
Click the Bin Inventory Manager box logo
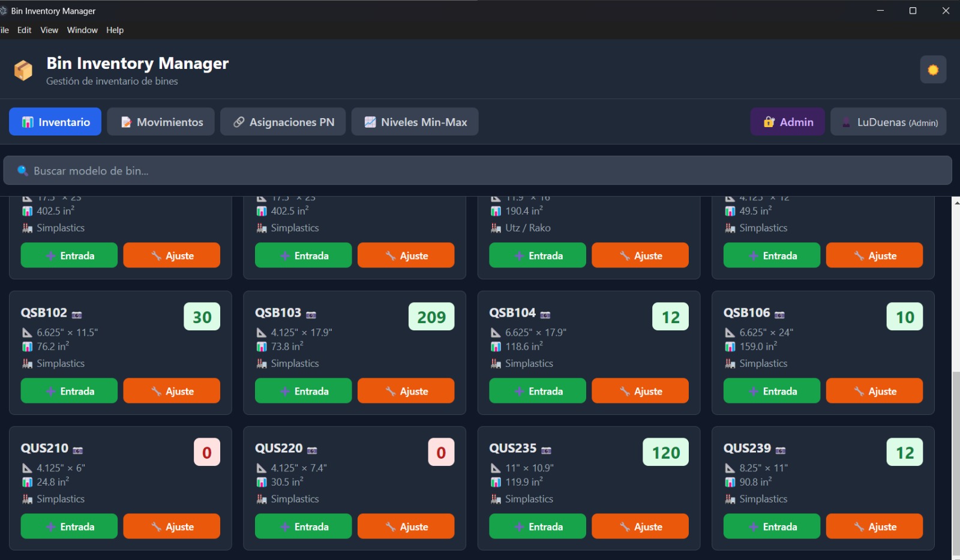tap(23, 69)
